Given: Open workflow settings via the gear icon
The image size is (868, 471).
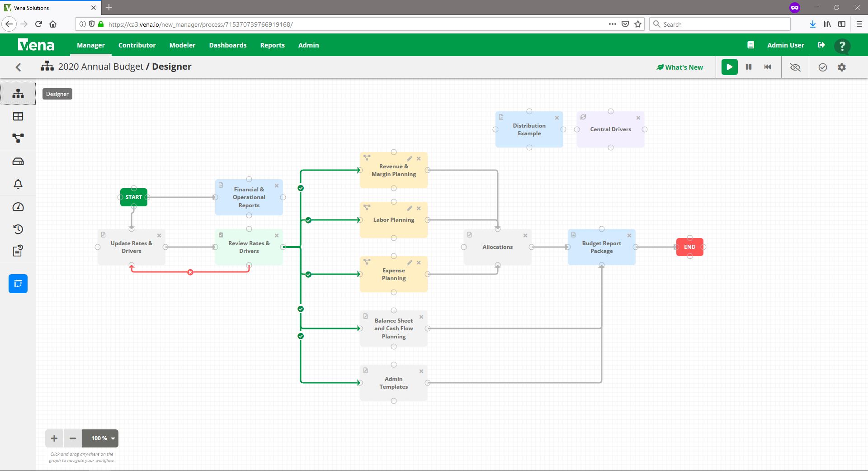Looking at the screenshot, I should coord(842,67).
